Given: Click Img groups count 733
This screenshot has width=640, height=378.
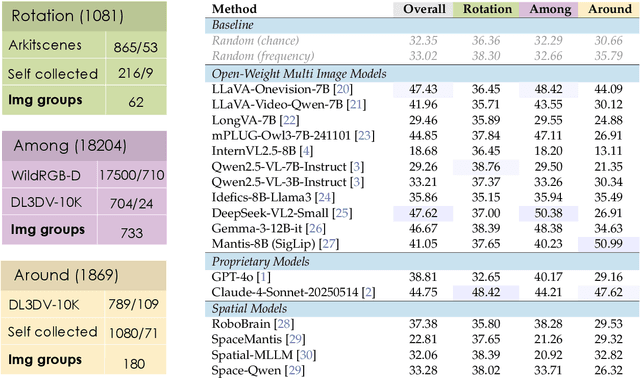Looking at the screenshot, I should pos(131,233).
